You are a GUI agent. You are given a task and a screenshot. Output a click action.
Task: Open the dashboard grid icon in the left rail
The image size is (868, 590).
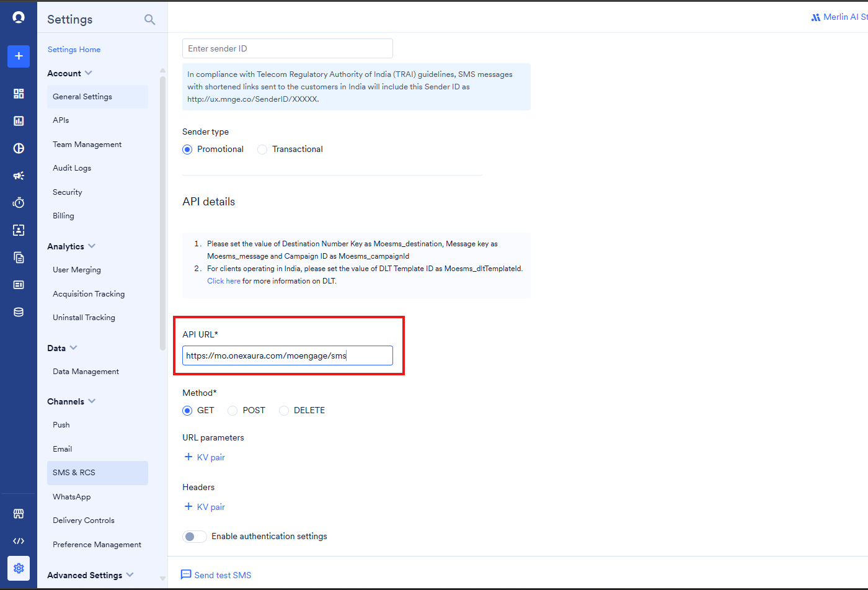pyautogui.click(x=19, y=94)
